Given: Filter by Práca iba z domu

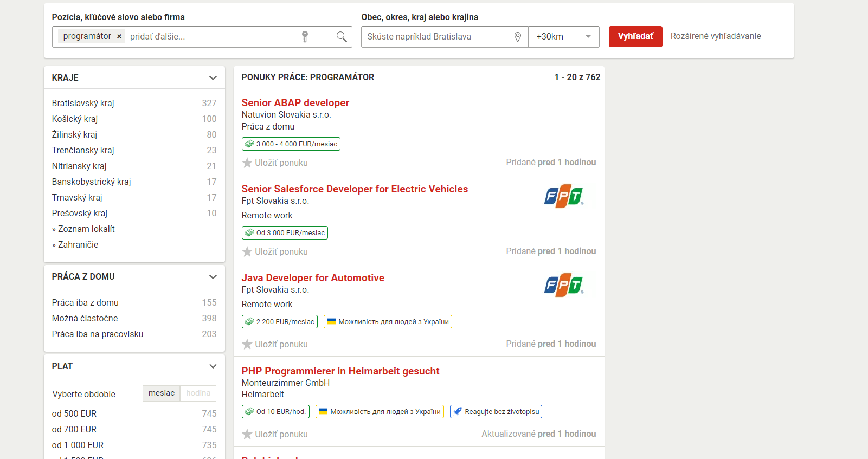Looking at the screenshot, I should [85, 302].
